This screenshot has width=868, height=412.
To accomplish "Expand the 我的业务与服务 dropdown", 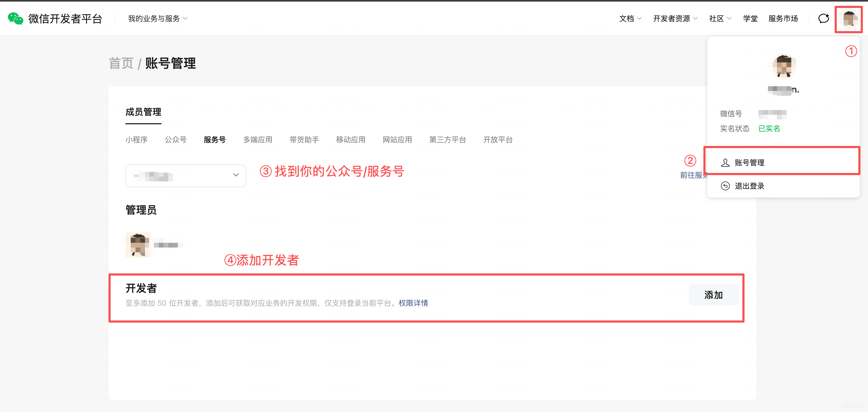I will pos(158,19).
